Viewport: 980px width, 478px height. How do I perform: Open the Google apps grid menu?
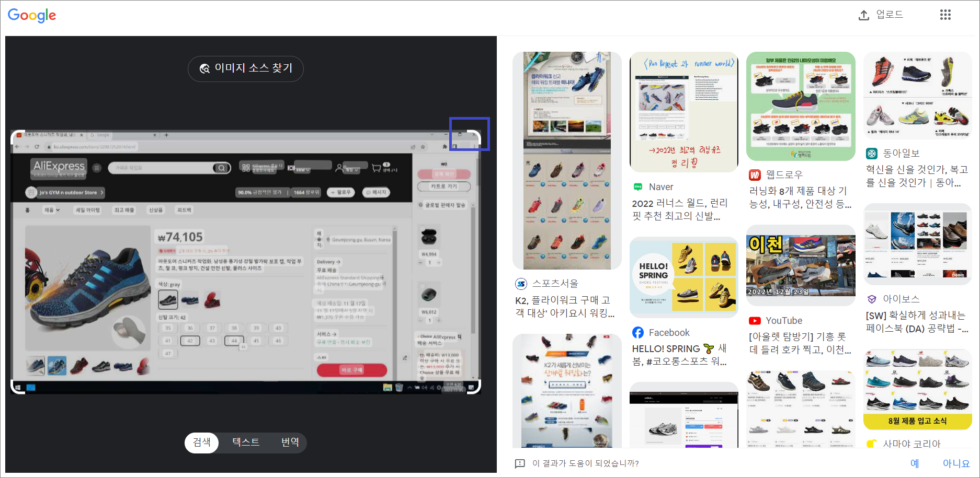pyautogui.click(x=945, y=15)
